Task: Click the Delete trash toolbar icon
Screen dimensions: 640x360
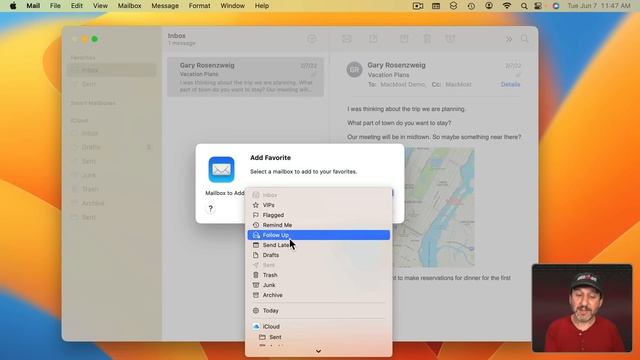Action: click(x=427, y=39)
